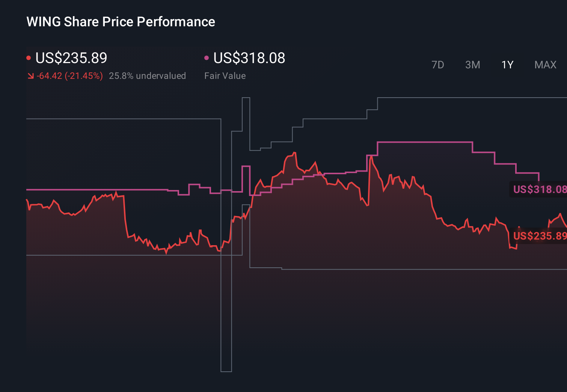This screenshot has width=567, height=392.
Task: Click the 25.8% undervalued label
Action: (148, 76)
